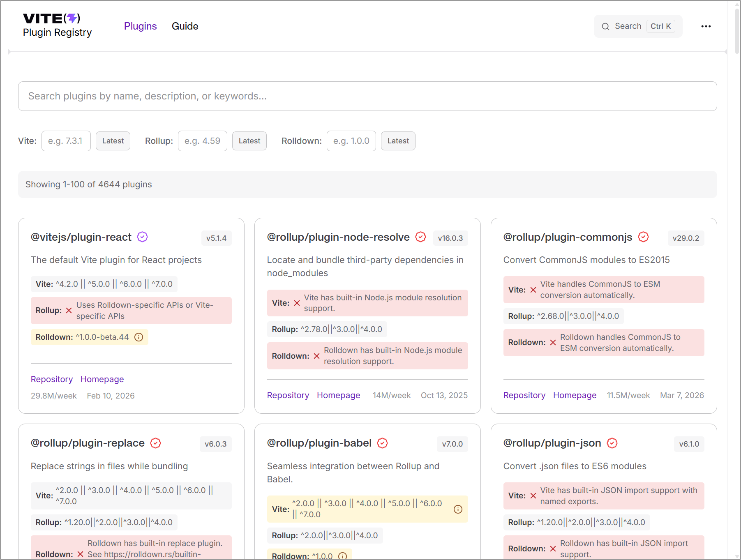Click Latest button next to Vite
Image resolution: width=741 pixels, height=560 pixels.
[x=113, y=141]
